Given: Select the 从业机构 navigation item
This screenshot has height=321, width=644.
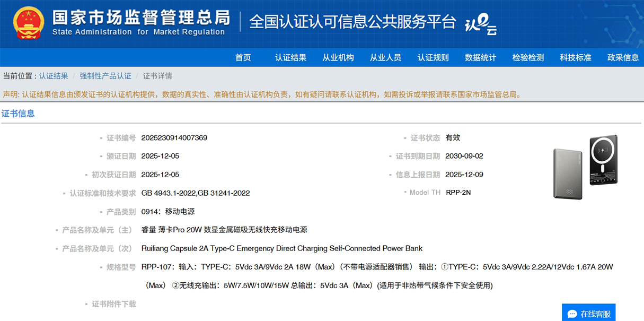Looking at the screenshot, I should point(338,57).
